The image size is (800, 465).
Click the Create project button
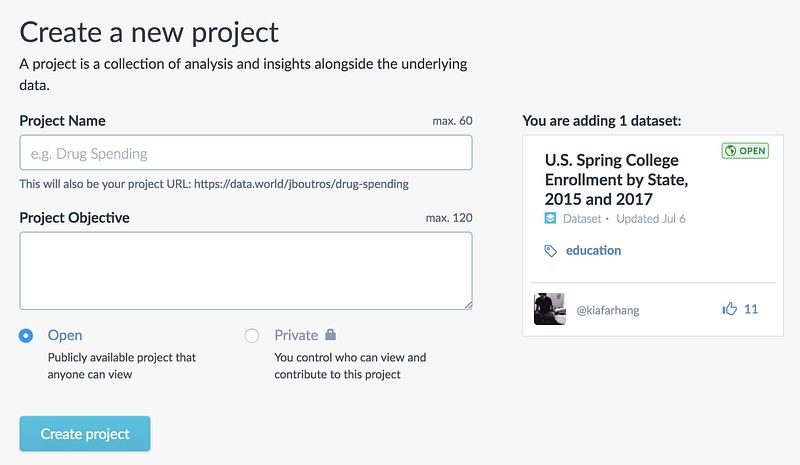click(85, 434)
